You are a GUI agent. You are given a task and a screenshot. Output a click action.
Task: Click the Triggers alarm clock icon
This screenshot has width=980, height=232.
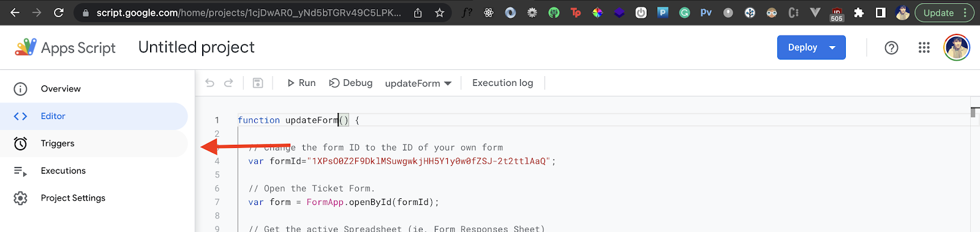[20, 144]
